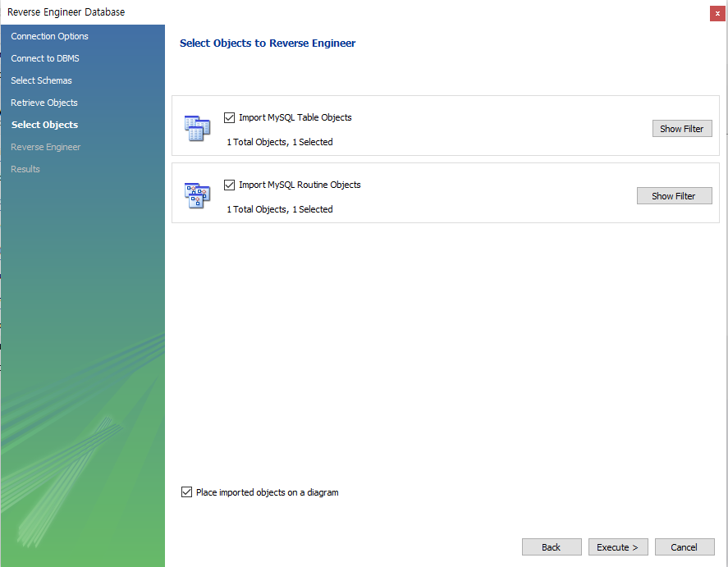
Task: Cancel the Reverse Engineer wizard
Action: (x=685, y=547)
